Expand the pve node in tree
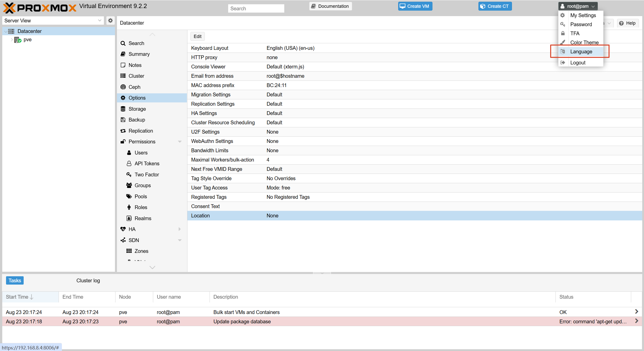This screenshot has width=644, height=351. pos(12,40)
